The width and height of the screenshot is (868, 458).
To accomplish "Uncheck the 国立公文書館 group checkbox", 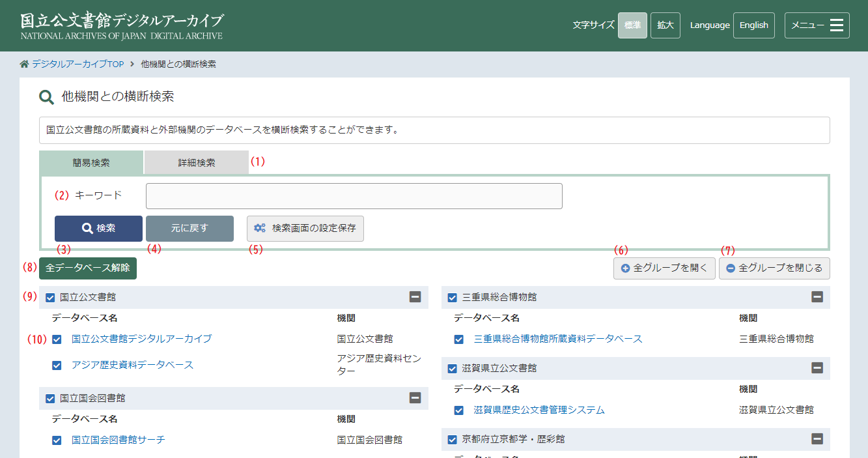I will [50, 298].
